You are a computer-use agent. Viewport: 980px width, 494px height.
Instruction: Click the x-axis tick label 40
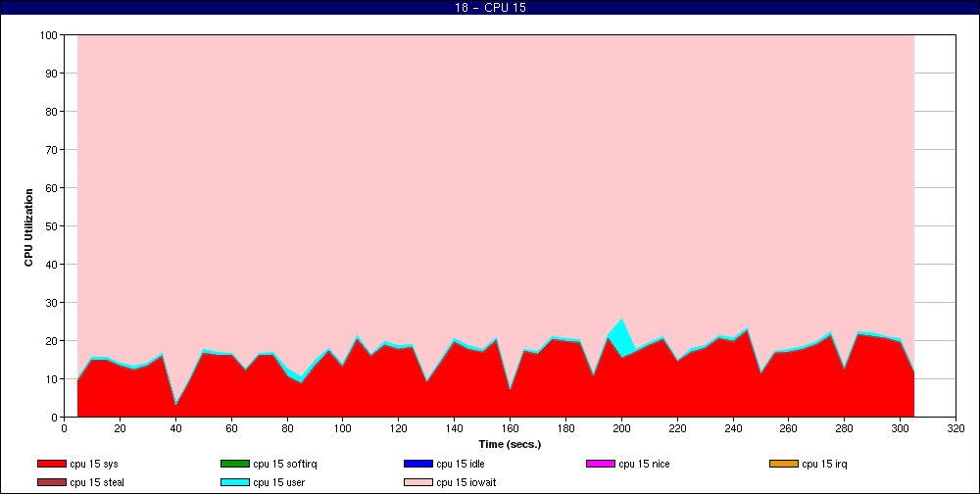click(175, 428)
